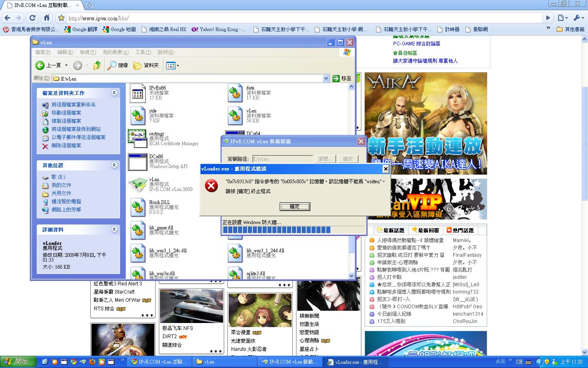Launch Google Chrome from Quick Launch
This screenshot has height=368, width=588.
pos(73,362)
